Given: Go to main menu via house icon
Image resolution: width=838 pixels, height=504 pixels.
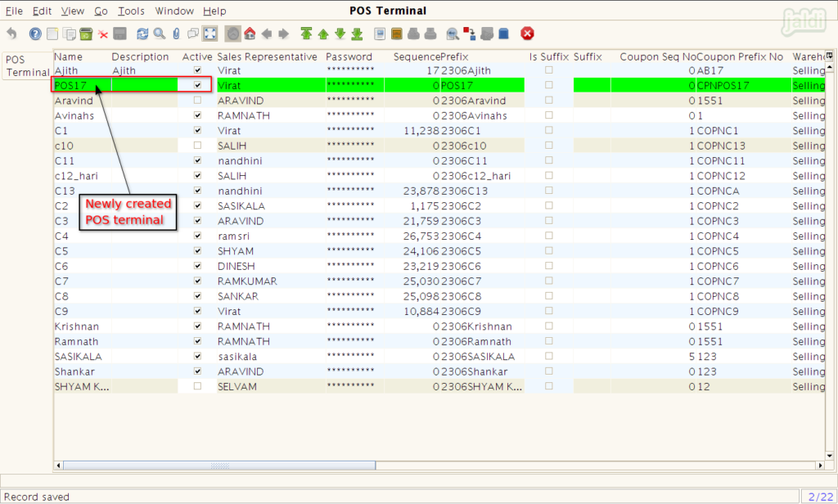Looking at the screenshot, I should (x=250, y=34).
